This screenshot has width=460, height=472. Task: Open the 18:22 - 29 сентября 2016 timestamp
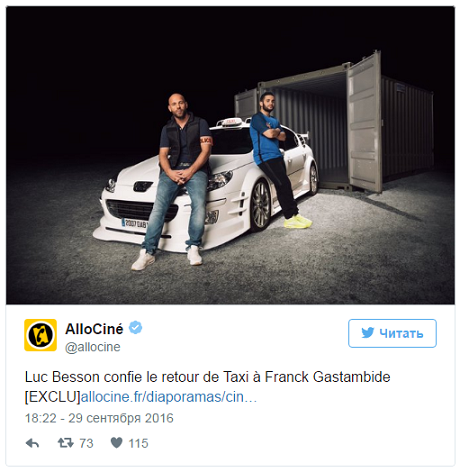point(99,418)
